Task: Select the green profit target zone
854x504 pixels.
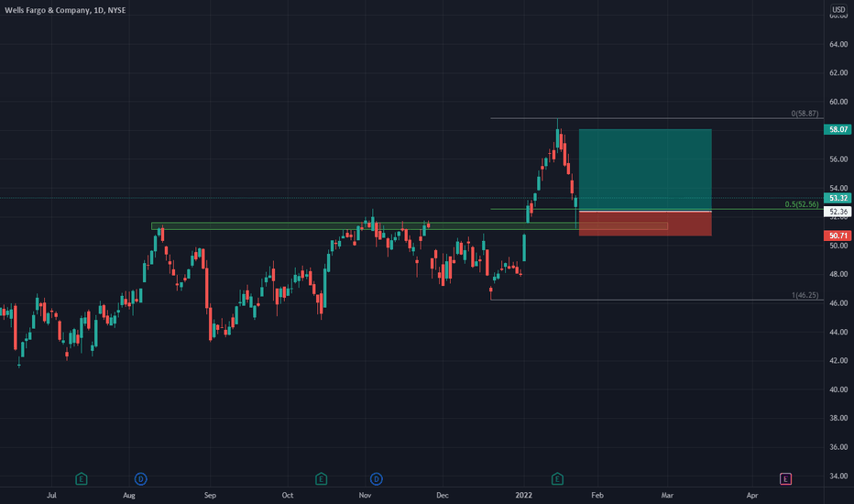Action: click(645, 170)
